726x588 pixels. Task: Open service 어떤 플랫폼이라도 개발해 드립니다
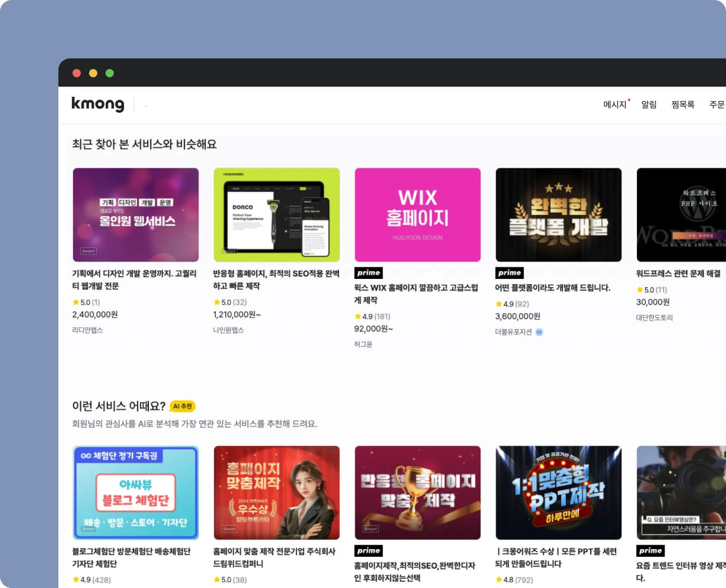pyautogui.click(x=553, y=288)
